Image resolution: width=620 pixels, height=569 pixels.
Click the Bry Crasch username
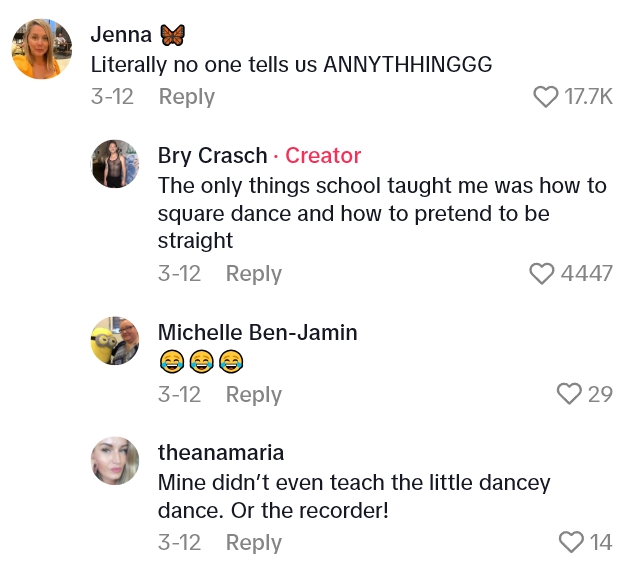(x=213, y=155)
